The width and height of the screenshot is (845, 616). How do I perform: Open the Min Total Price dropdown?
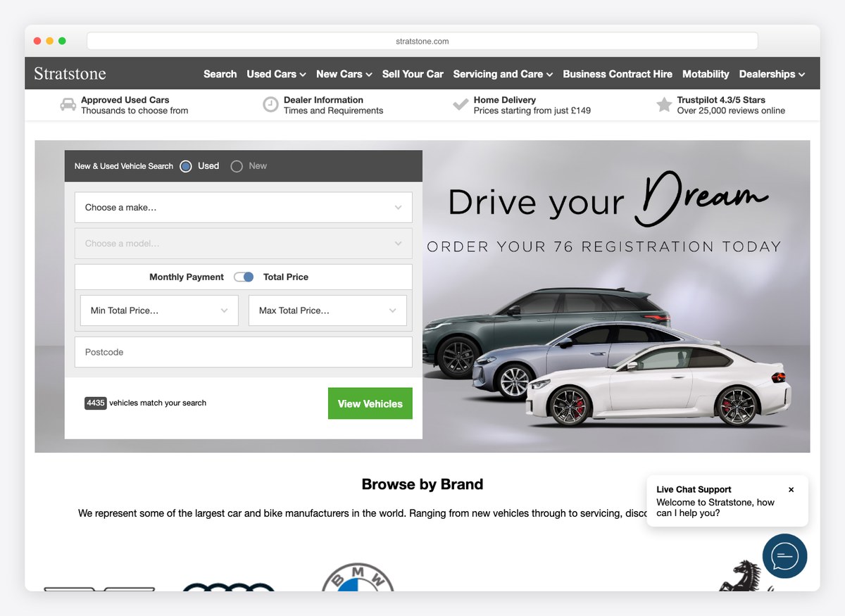pos(159,310)
